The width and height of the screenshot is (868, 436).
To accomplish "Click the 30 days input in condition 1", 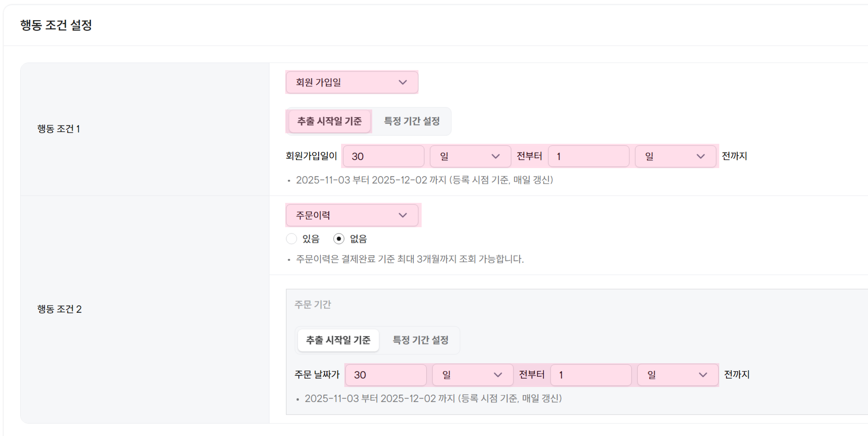I will point(383,156).
